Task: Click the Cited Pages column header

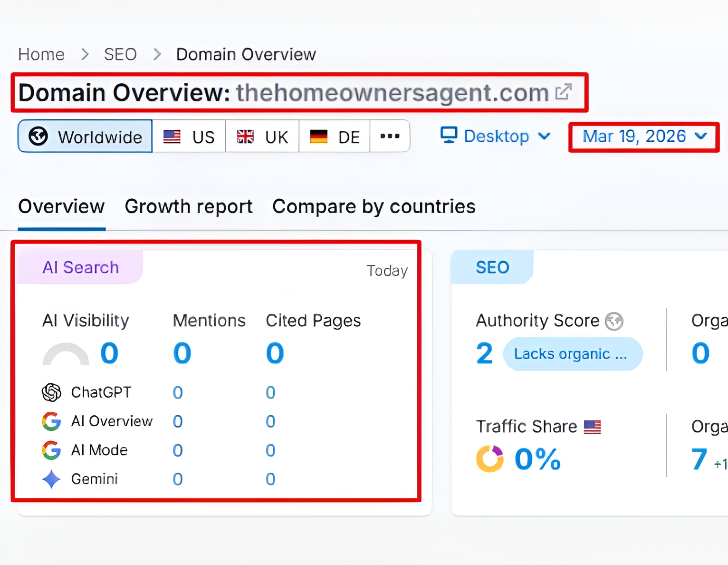Action: [313, 321]
